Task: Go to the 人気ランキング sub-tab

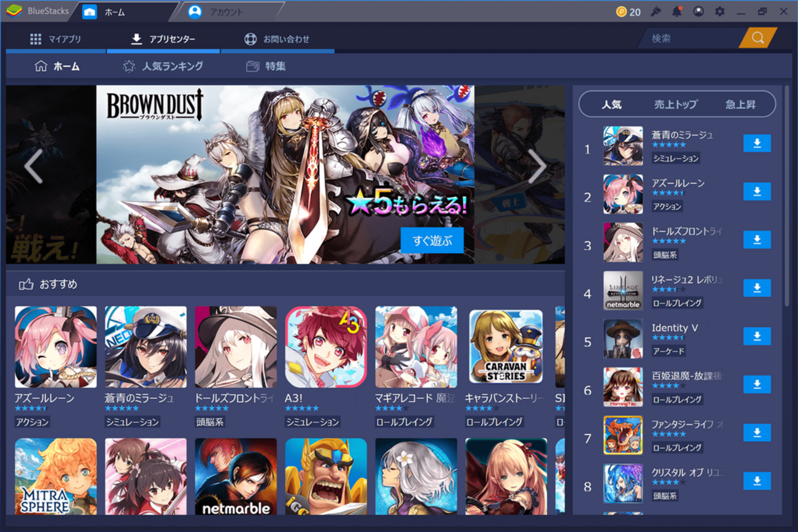Action: pos(163,66)
